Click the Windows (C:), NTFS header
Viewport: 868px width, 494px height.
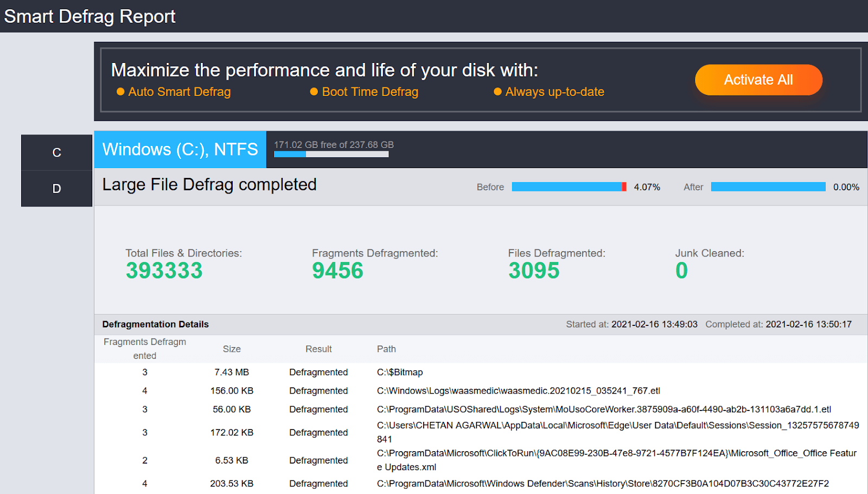180,149
